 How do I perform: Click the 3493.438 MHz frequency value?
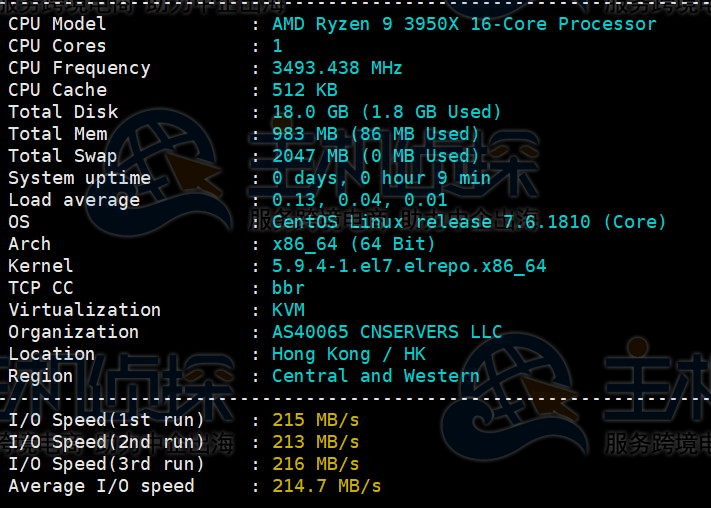point(337,68)
